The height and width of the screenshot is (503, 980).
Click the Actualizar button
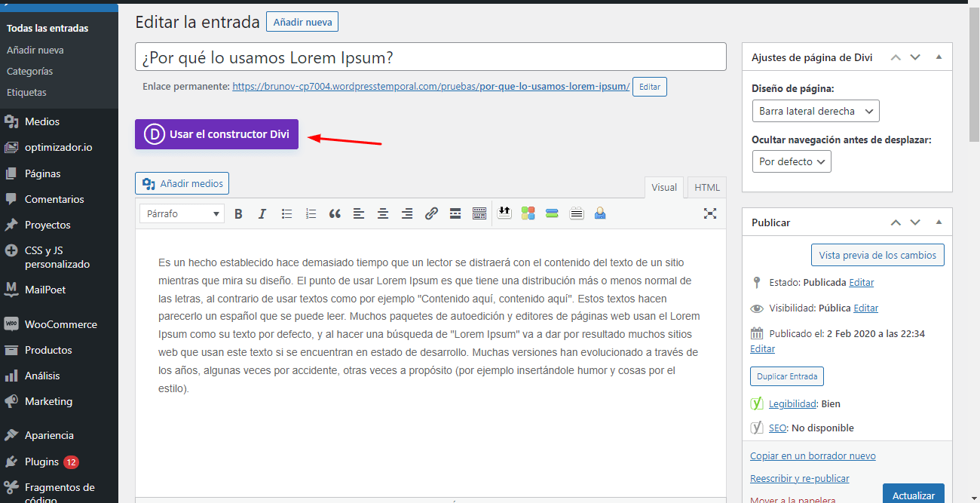[x=914, y=495]
